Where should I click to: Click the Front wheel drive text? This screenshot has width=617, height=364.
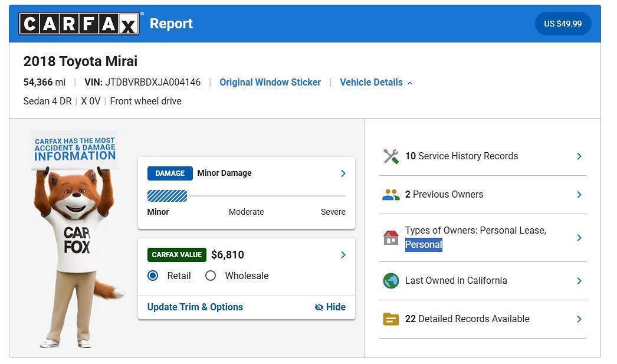(146, 101)
